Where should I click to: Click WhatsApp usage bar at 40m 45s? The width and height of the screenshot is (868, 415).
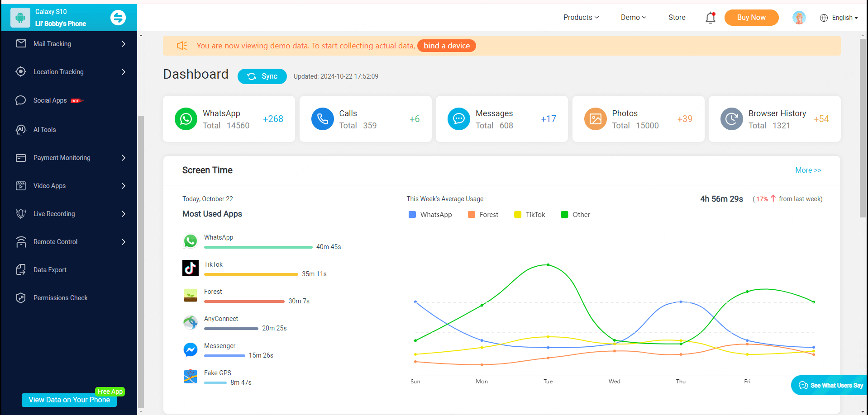(x=258, y=247)
